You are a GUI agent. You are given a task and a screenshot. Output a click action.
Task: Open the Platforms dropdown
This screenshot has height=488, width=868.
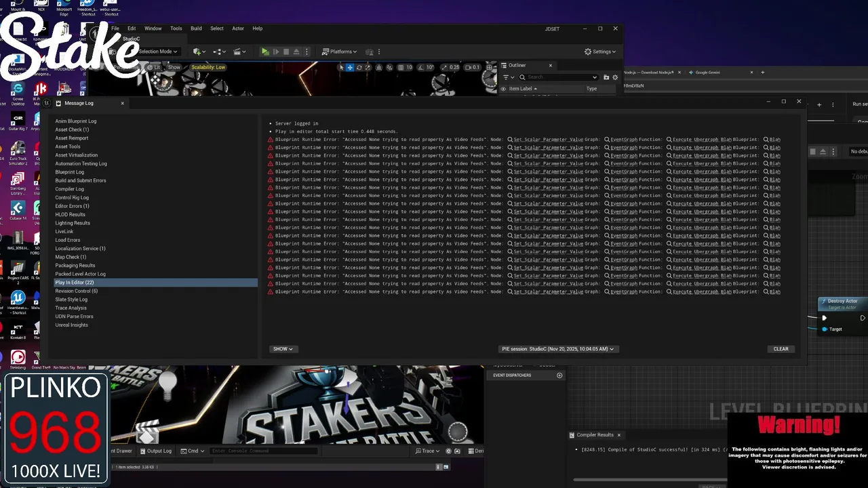[x=339, y=52]
